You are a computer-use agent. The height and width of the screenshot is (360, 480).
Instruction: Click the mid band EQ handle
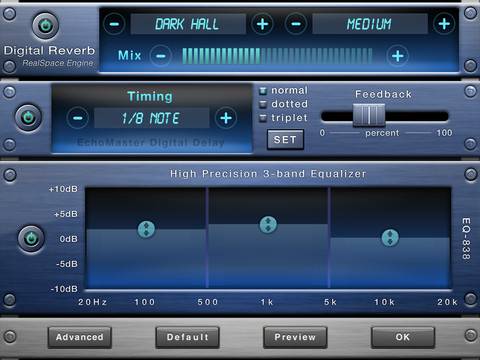268,224
